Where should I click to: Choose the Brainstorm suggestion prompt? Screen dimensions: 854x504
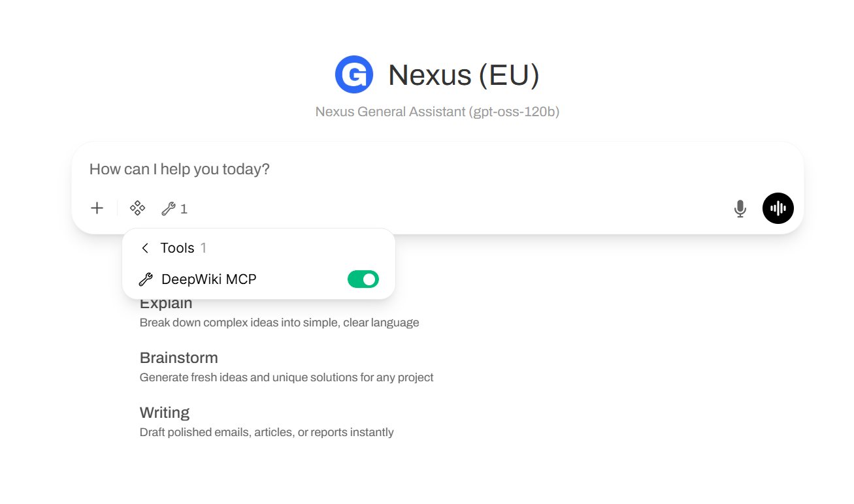click(179, 358)
